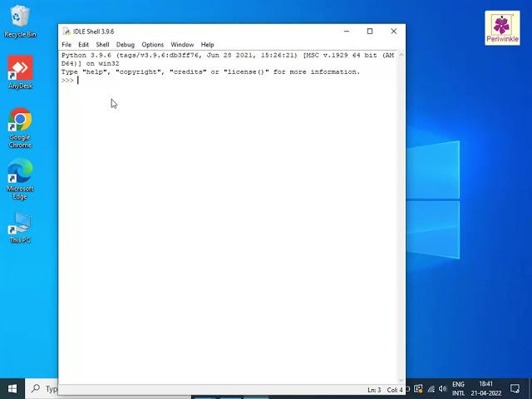Open the Edit menu in IDLE

[83, 44]
